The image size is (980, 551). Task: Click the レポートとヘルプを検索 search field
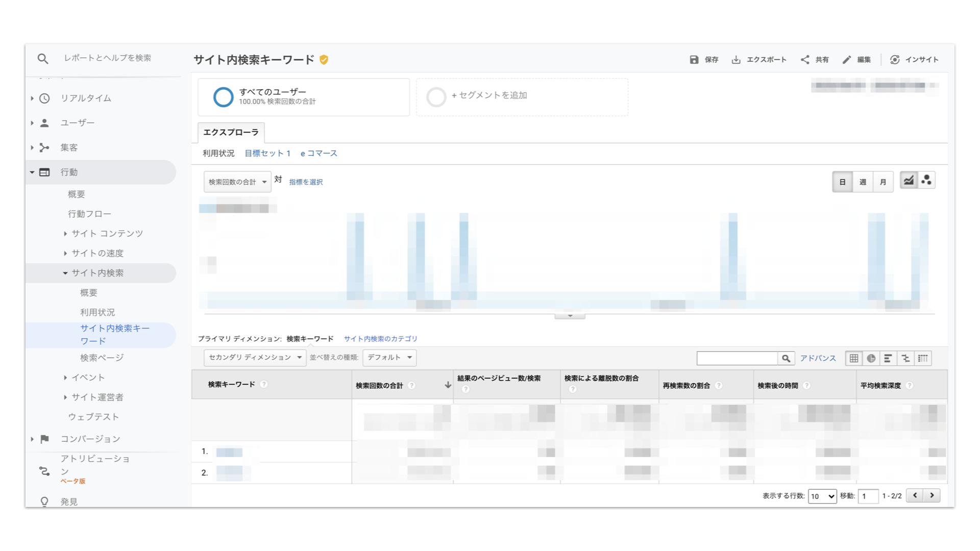tap(107, 58)
